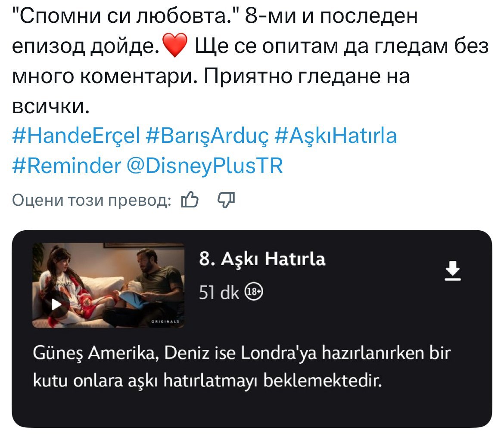504x439 pixels.
Task: Tap the 18+ age rating badge
Action: point(254,292)
